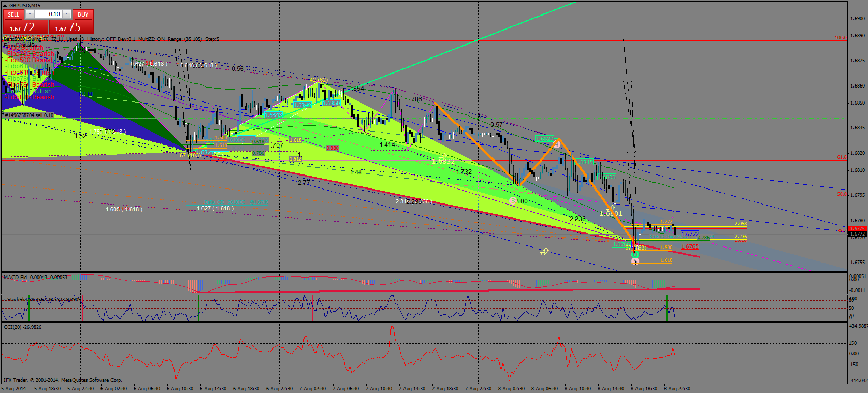Decrease lot volume with the down arrow

(30, 14)
